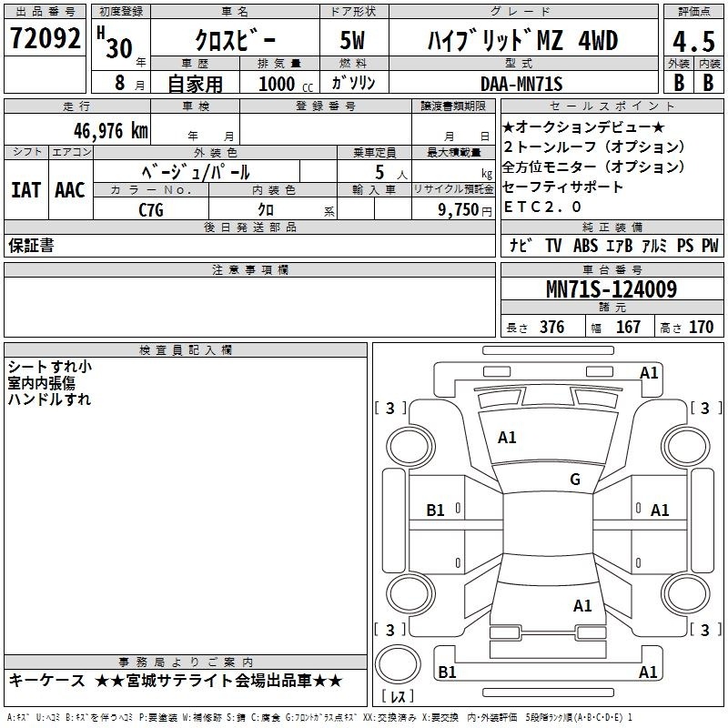Screen dimensions: 728x728
Task: Click the car name クロスビー
Action: pos(233,41)
